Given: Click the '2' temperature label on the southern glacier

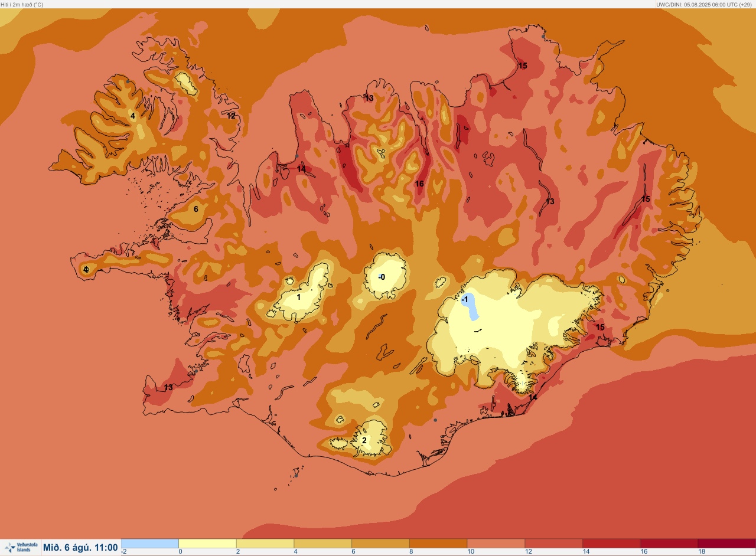Looking at the screenshot, I should [364, 440].
